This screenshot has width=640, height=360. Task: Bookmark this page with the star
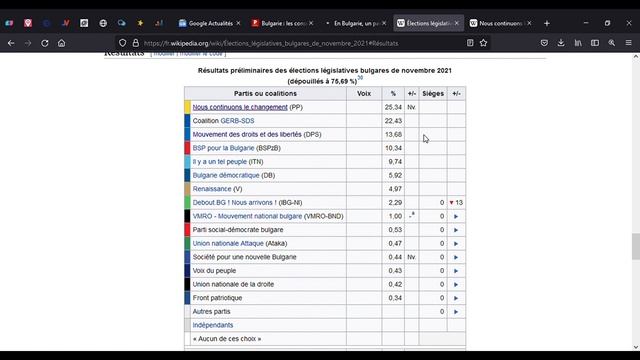484,43
